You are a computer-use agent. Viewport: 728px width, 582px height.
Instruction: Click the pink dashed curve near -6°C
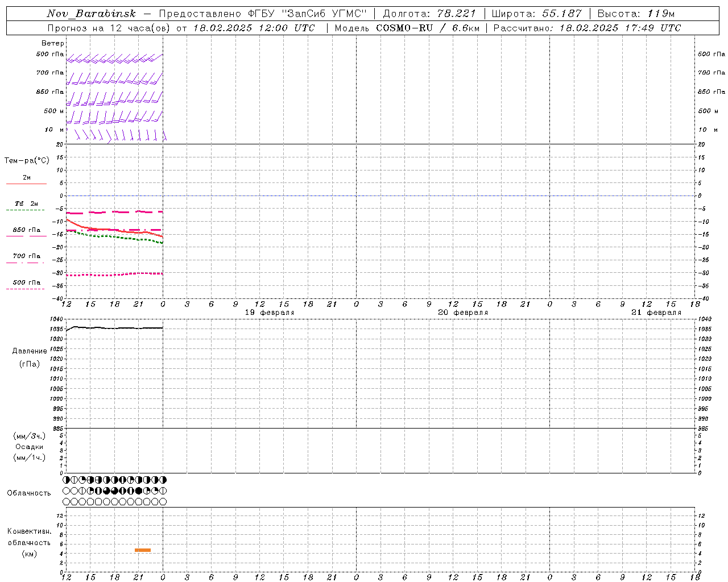click(x=114, y=212)
